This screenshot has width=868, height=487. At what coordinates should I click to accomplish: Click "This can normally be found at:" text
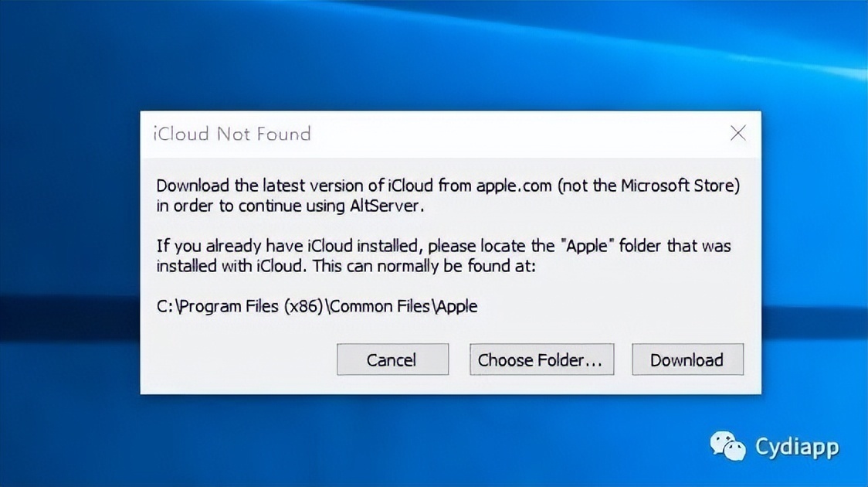click(x=440, y=266)
